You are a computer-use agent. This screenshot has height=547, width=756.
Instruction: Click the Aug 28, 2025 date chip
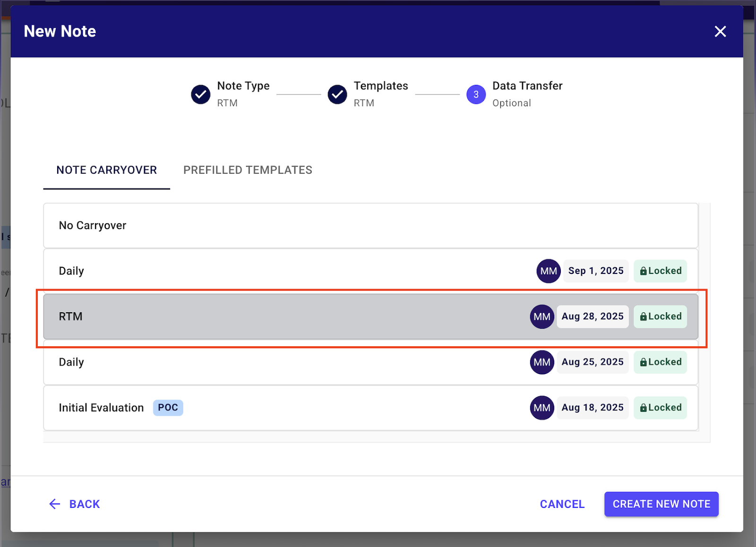point(593,316)
